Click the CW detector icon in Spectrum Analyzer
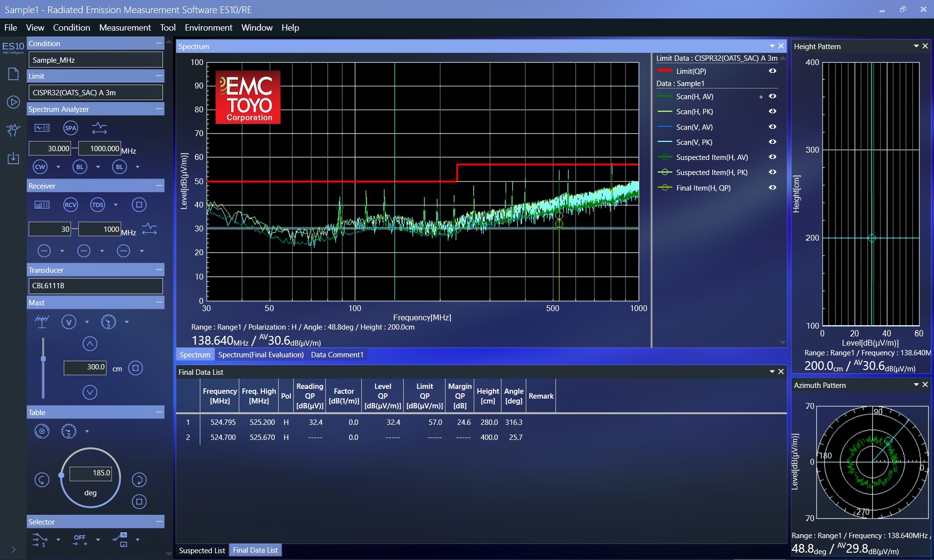 39,167
